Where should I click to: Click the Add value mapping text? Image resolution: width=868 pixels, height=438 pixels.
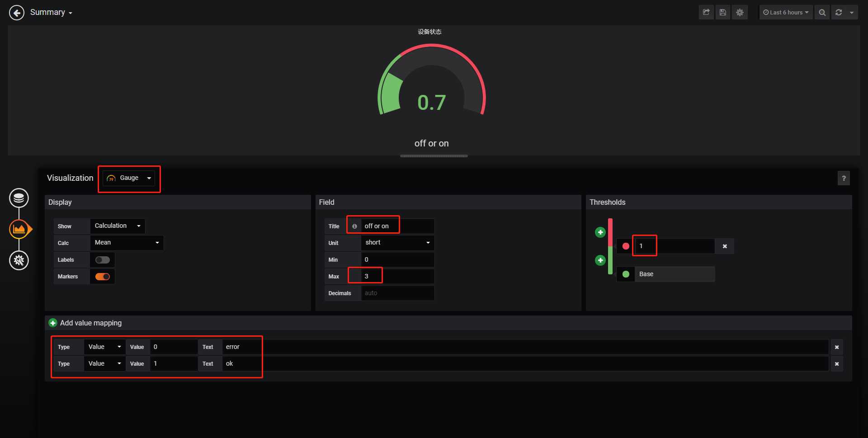[91, 323]
